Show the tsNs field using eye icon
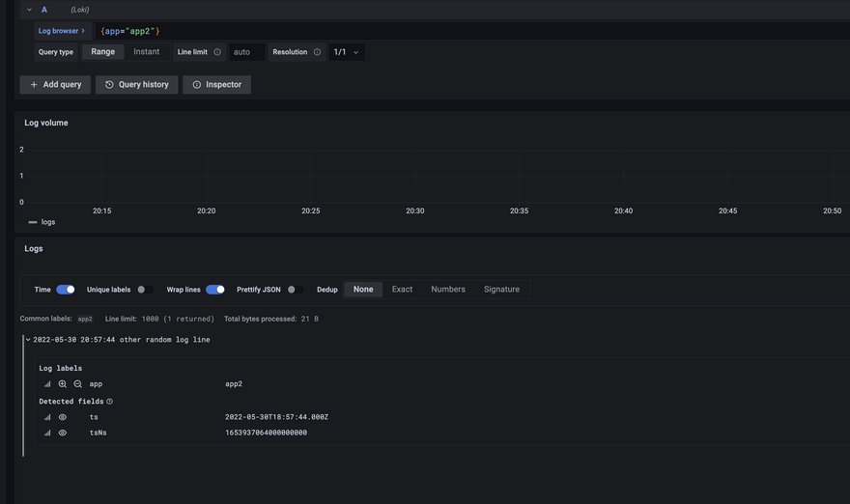 63,433
